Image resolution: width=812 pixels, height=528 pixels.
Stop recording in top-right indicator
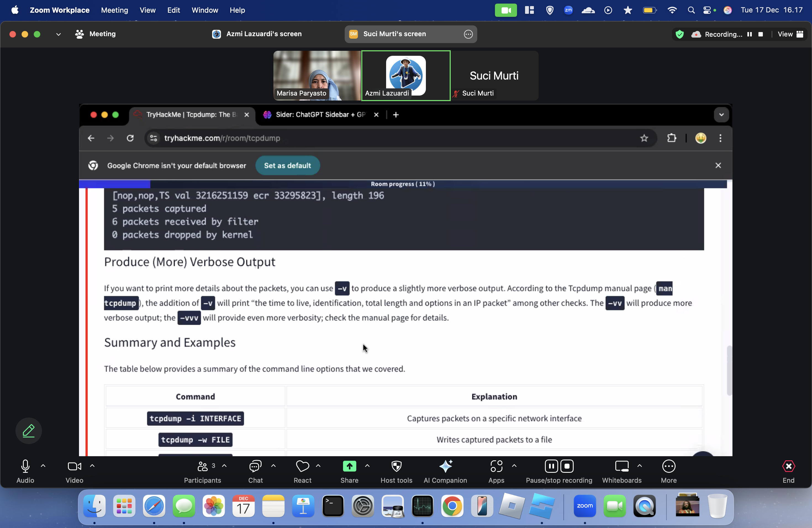760,34
